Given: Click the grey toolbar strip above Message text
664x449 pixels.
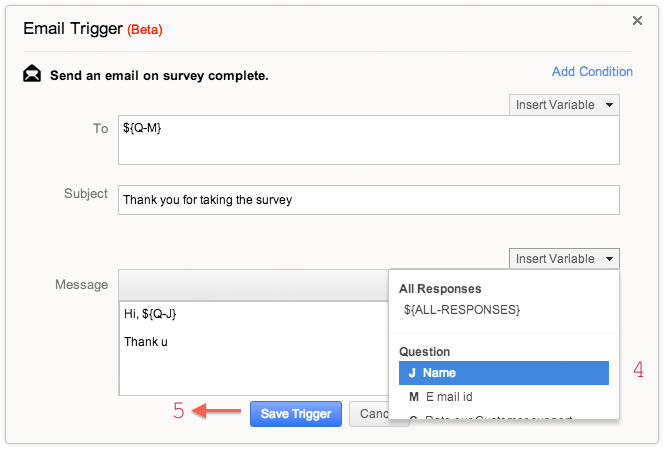Looking at the screenshot, I should click(x=252, y=284).
